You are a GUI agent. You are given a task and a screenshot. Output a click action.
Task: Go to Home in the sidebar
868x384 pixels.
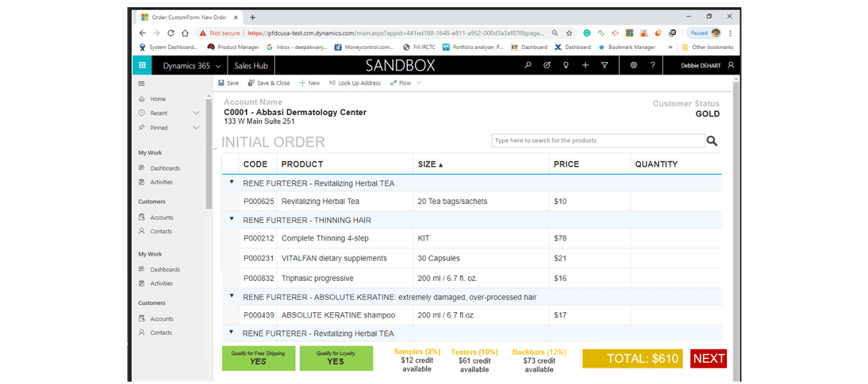[x=152, y=99]
